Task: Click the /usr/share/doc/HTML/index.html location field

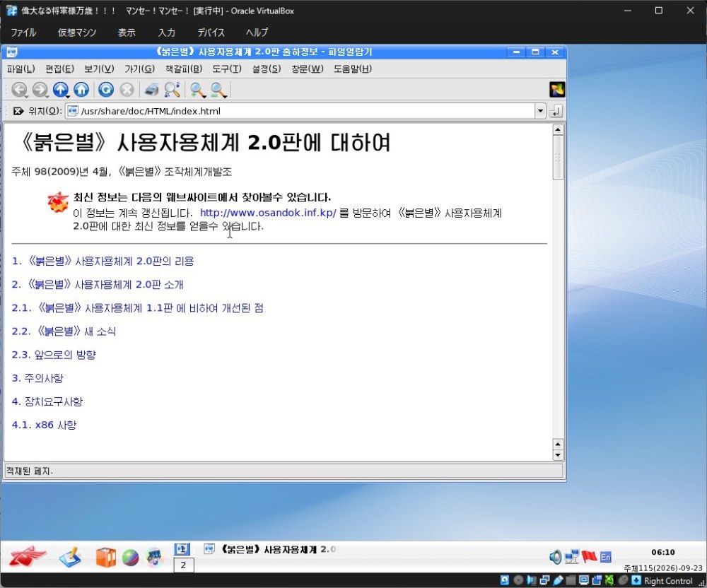Action: click(x=300, y=111)
